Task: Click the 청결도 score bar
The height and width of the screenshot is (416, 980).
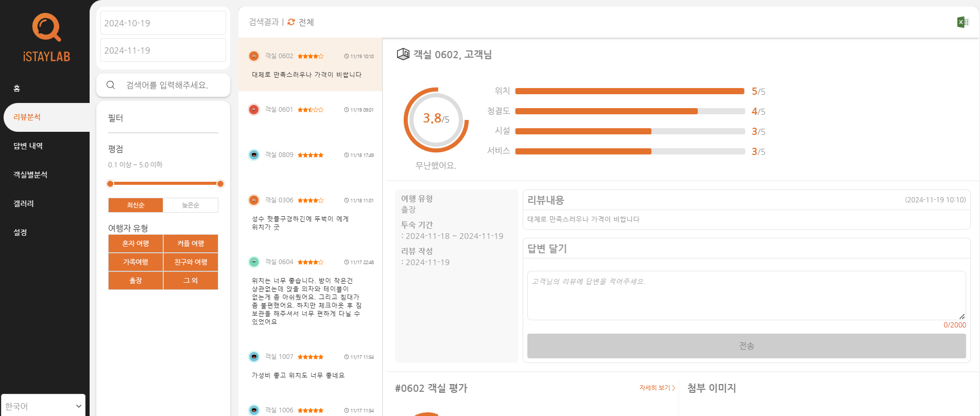Action: (x=630, y=111)
